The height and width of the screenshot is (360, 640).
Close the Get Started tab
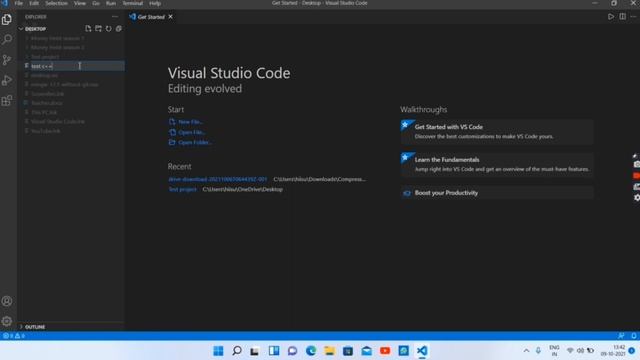171,17
